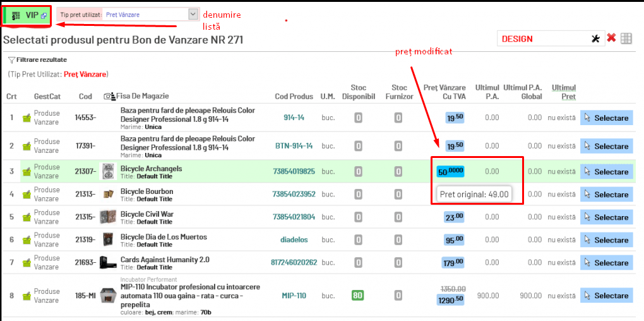Open Bicycle Civil War product thumbnail
This screenshot has height=321, width=644.
click(x=109, y=217)
